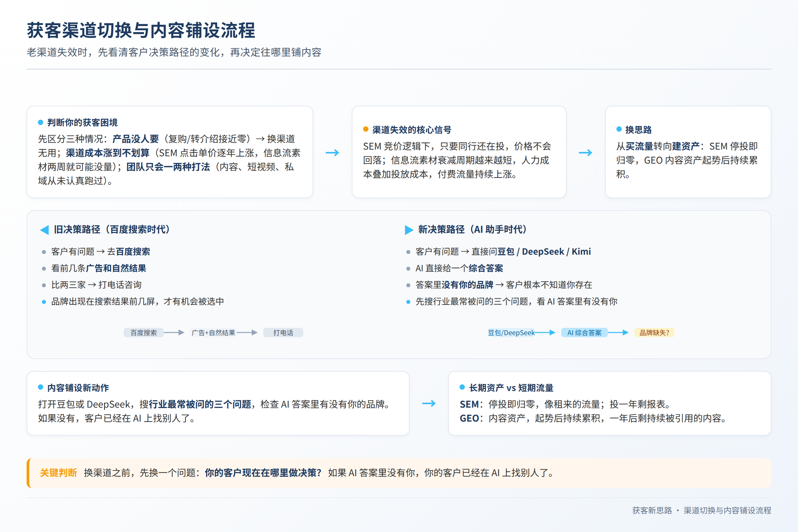The height and width of the screenshot is (532, 798).
Task: Click the footer text 获客新思路
Action: [x=652, y=510]
